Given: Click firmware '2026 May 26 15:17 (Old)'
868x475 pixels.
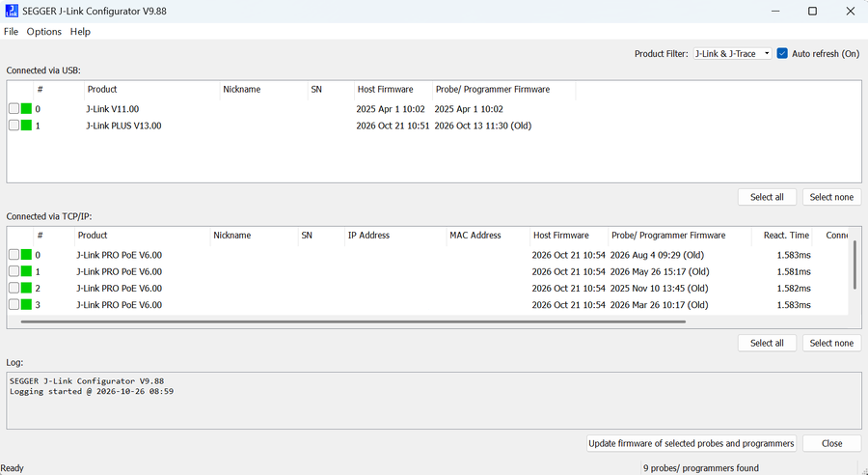Looking at the screenshot, I should 660,271.
